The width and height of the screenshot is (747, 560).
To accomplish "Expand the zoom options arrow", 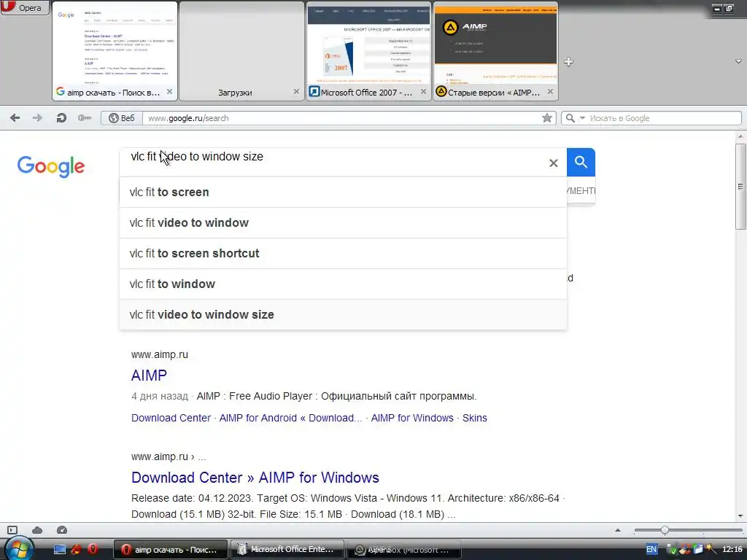I will point(618,530).
